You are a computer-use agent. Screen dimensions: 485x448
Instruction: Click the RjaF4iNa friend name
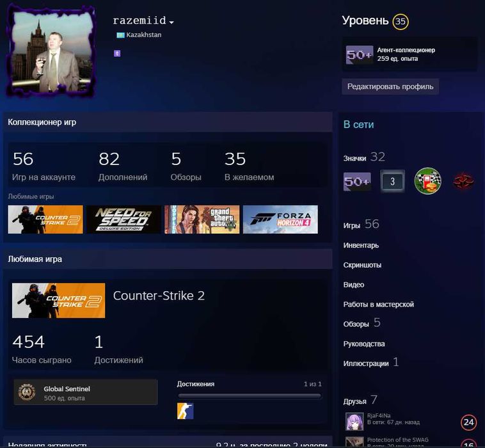pos(379,415)
